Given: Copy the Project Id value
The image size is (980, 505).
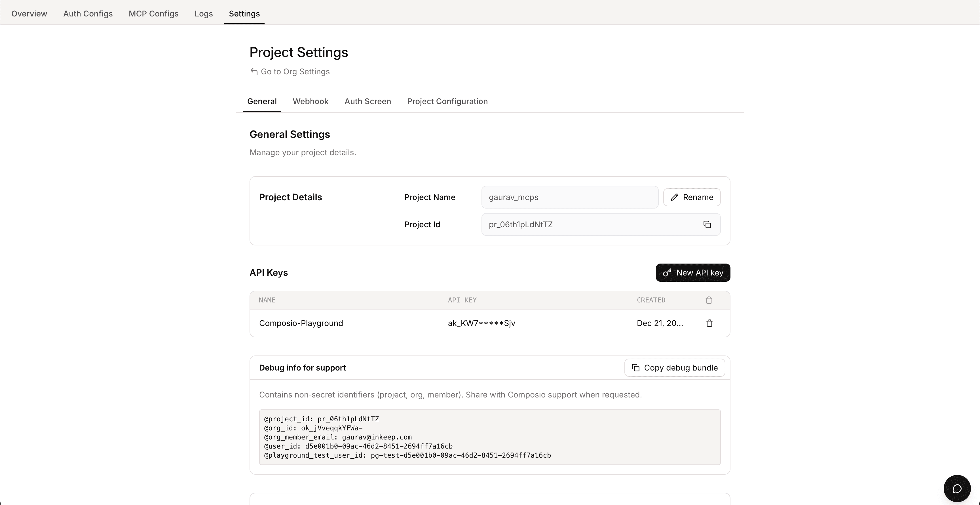Looking at the screenshot, I should [707, 224].
